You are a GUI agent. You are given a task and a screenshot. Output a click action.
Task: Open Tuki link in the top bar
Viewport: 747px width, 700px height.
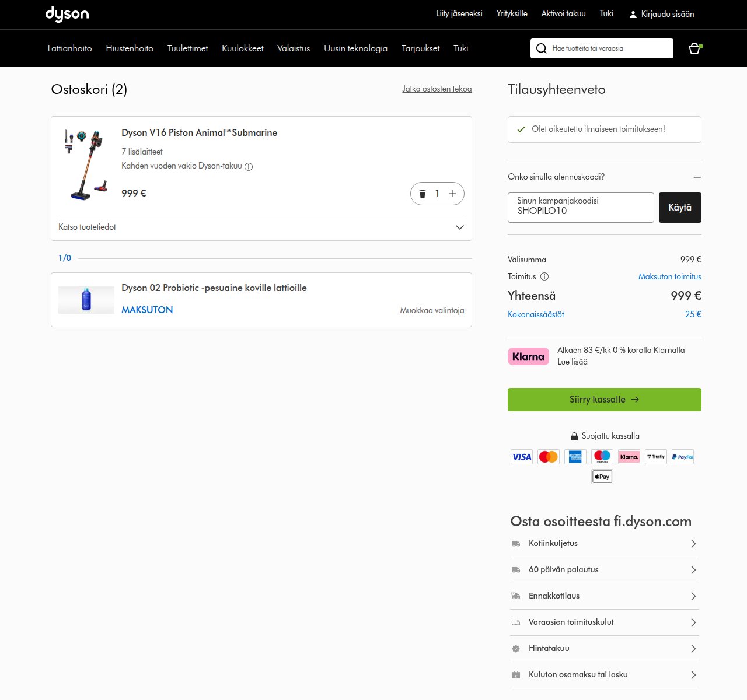pyautogui.click(x=606, y=13)
